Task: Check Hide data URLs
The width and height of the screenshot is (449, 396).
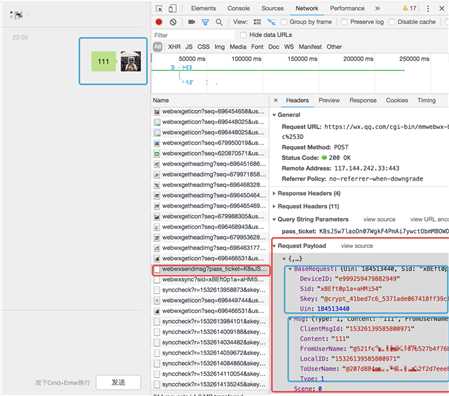Action: click(244, 35)
